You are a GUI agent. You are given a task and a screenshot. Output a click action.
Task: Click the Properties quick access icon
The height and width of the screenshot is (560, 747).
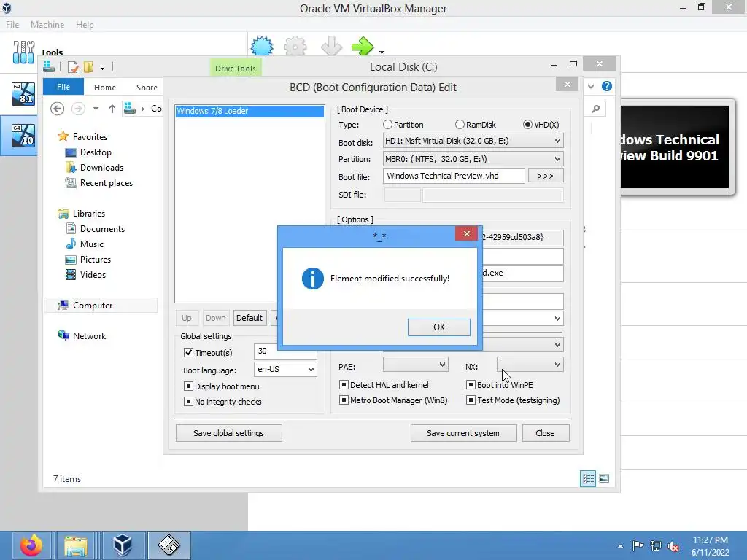pyautogui.click(x=73, y=67)
